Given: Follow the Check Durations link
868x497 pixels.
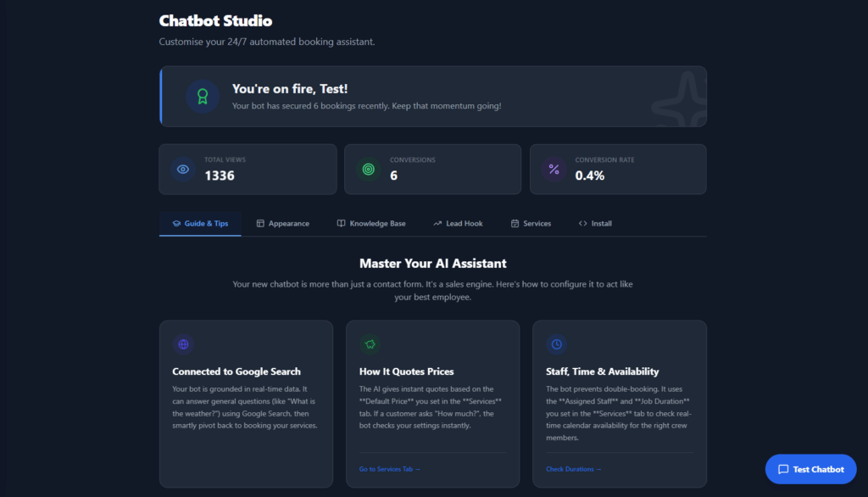Looking at the screenshot, I should [x=574, y=469].
